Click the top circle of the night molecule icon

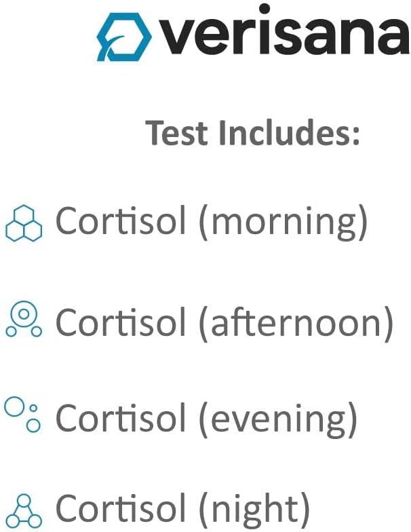click(x=24, y=501)
